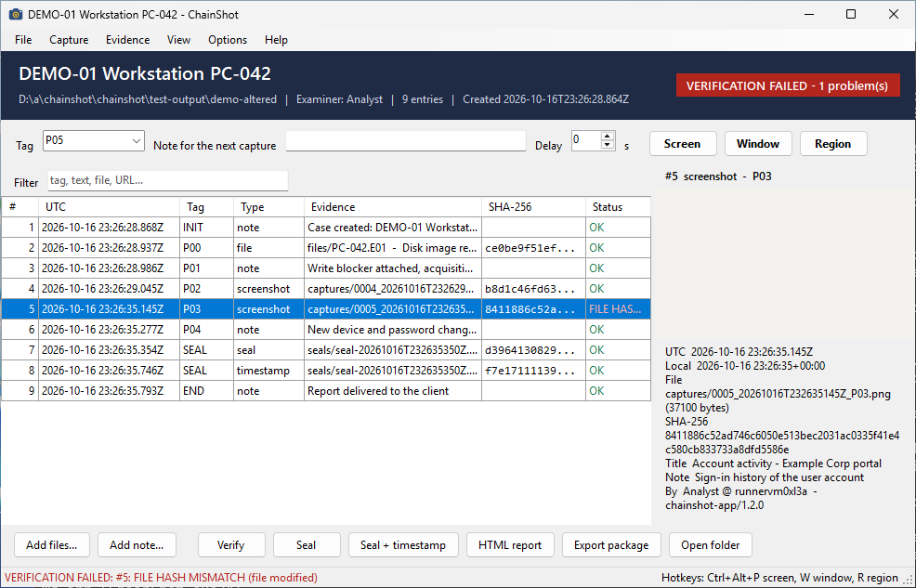Select the 'New device and password' note row

click(x=326, y=330)
